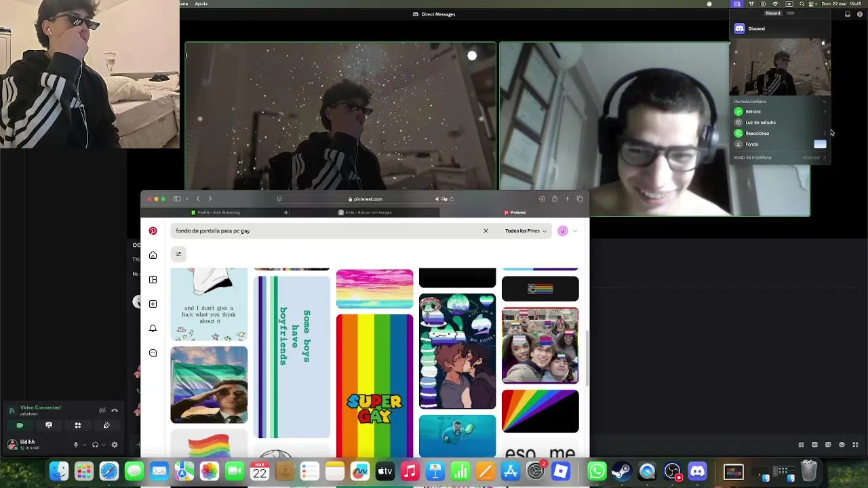Mute audio in Safari address bar

tap(437, 199)
